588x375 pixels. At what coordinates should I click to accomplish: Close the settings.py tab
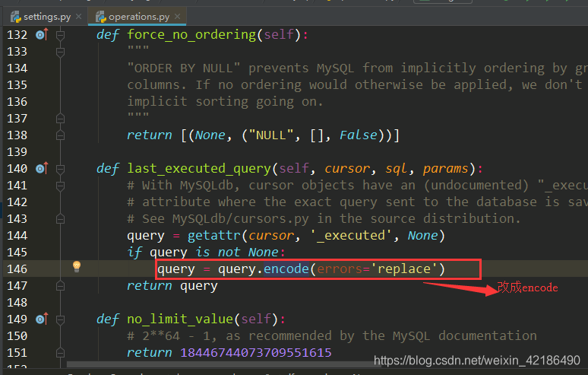point(78,17)
